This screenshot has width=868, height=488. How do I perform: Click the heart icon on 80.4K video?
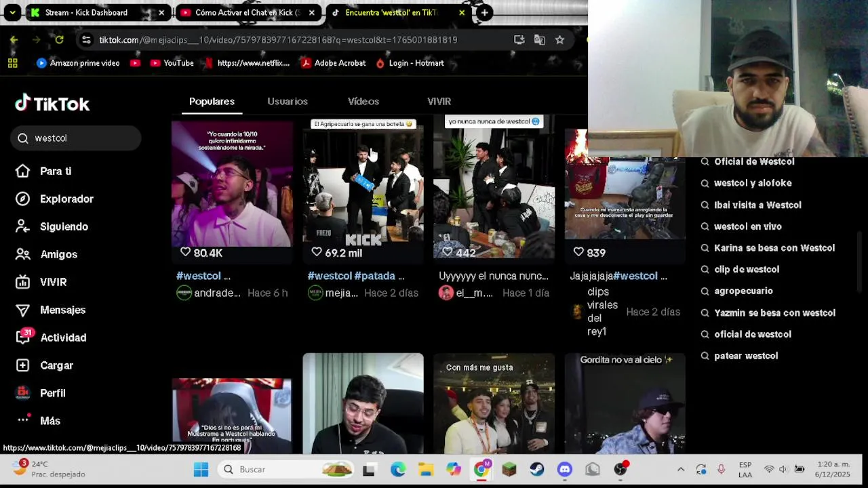pos(185,252)
